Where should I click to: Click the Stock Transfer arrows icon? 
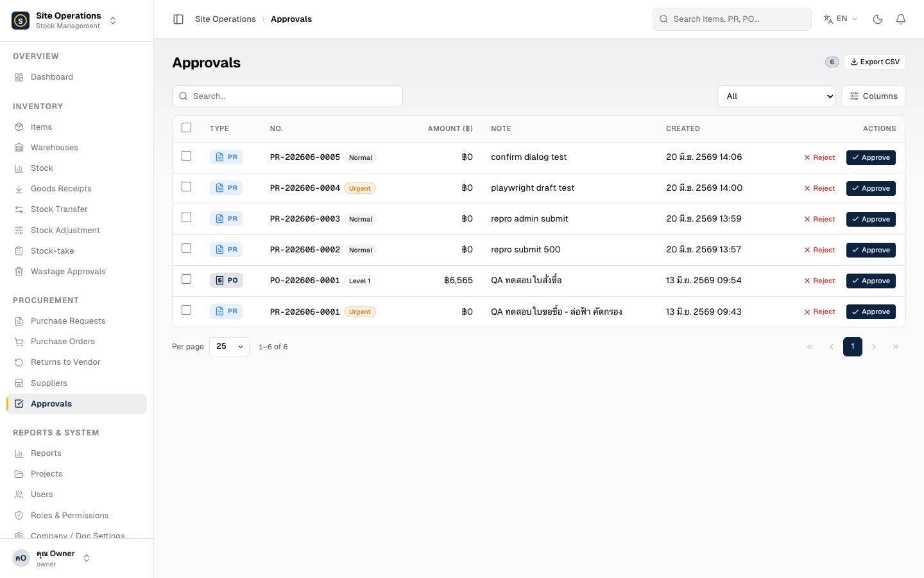pos(19,209)
